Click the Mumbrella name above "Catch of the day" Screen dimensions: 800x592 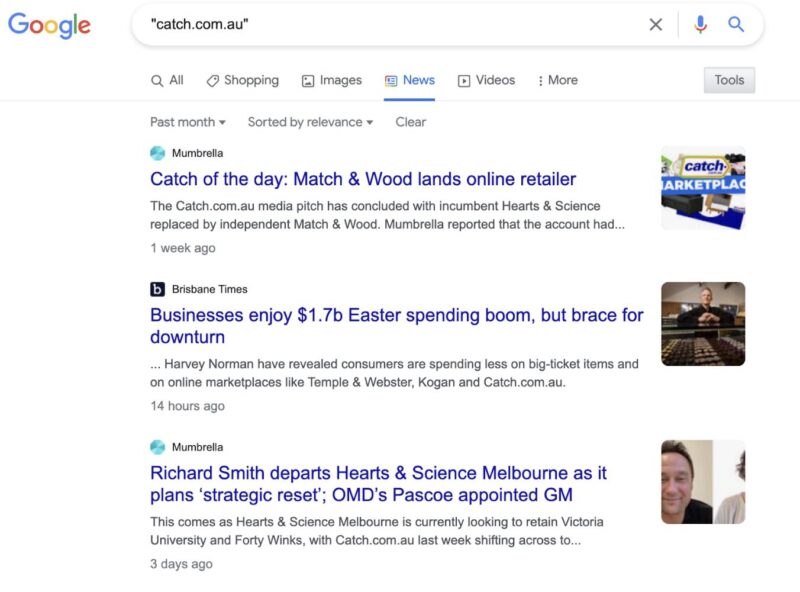[197, 153]
